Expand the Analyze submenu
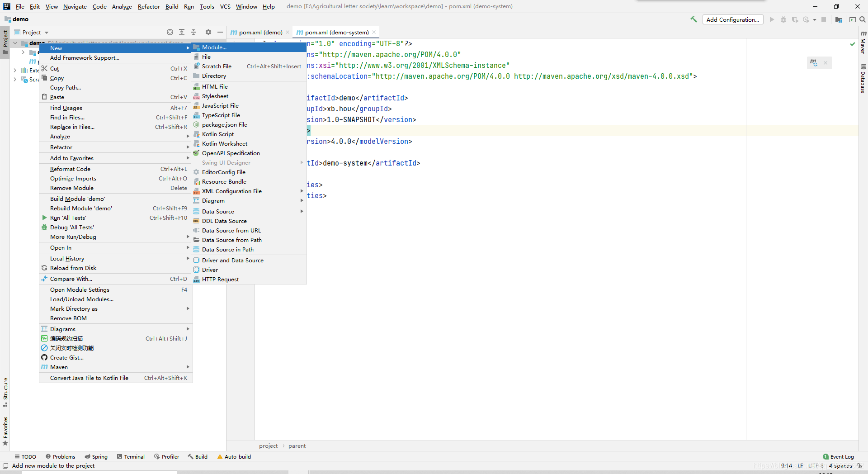Screen dimensions: 868x474 click(116, 136)
